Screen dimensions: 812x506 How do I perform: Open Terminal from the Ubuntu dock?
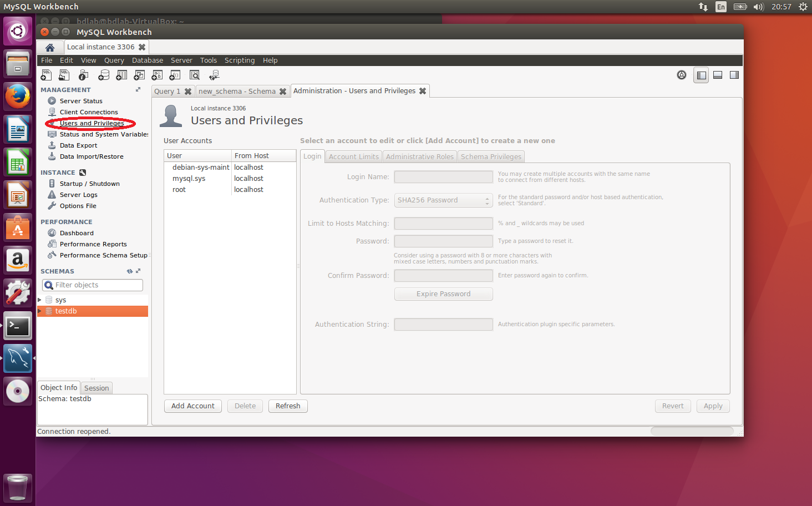pyautogui.click(x=18, y=326)
